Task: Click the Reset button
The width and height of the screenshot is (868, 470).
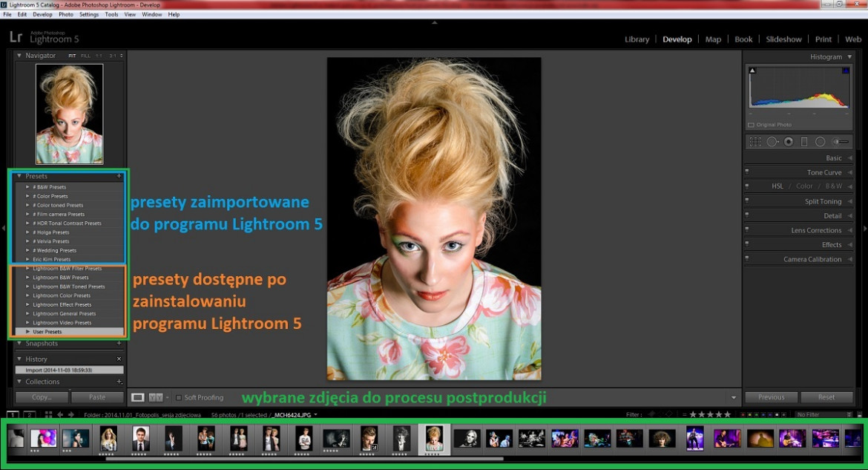Action: click(826, 396)
